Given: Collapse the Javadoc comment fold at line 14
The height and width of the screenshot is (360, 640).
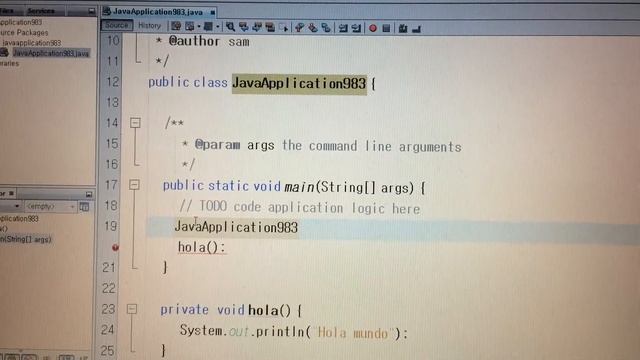Looking at the screenshot, I should click(135, 122).
